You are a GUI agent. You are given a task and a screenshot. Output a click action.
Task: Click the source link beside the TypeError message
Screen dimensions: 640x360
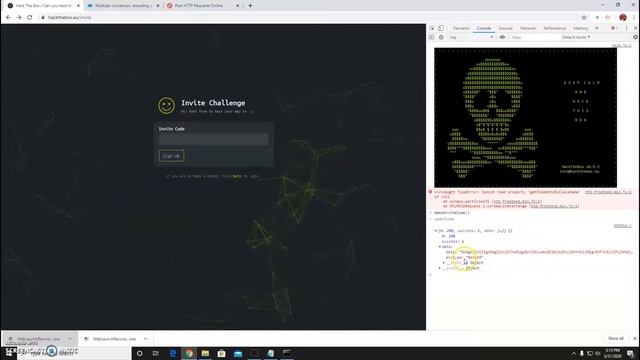608,192
